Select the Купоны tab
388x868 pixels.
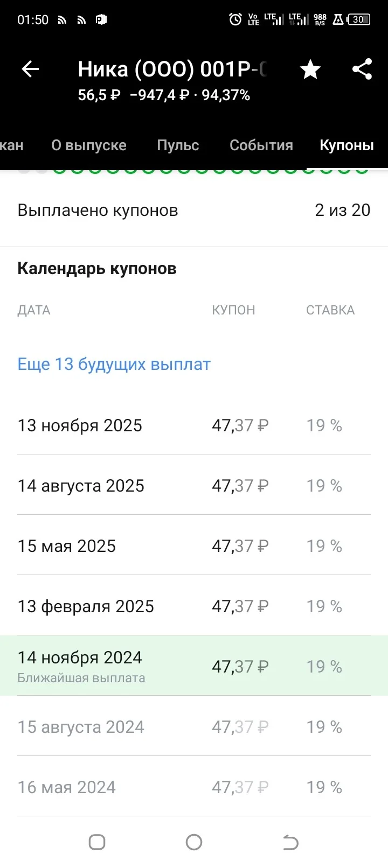pyautogui.click(x=347, y=145)
